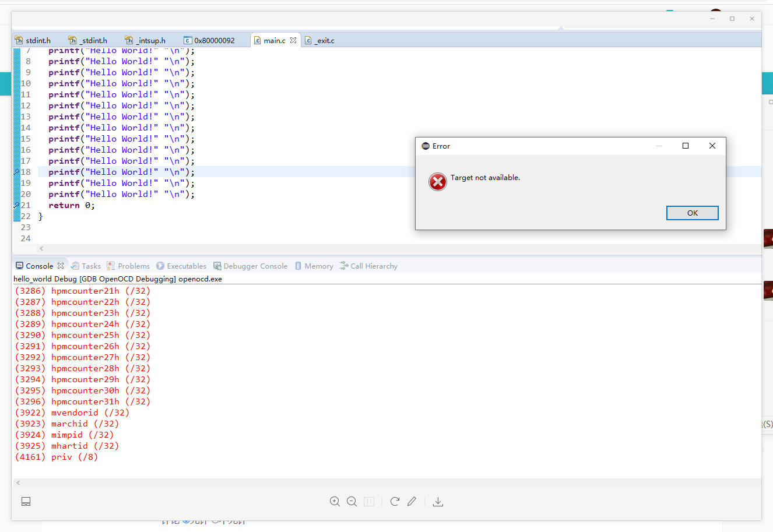Open the stdint.h editor tab

(x=33, y=40)
